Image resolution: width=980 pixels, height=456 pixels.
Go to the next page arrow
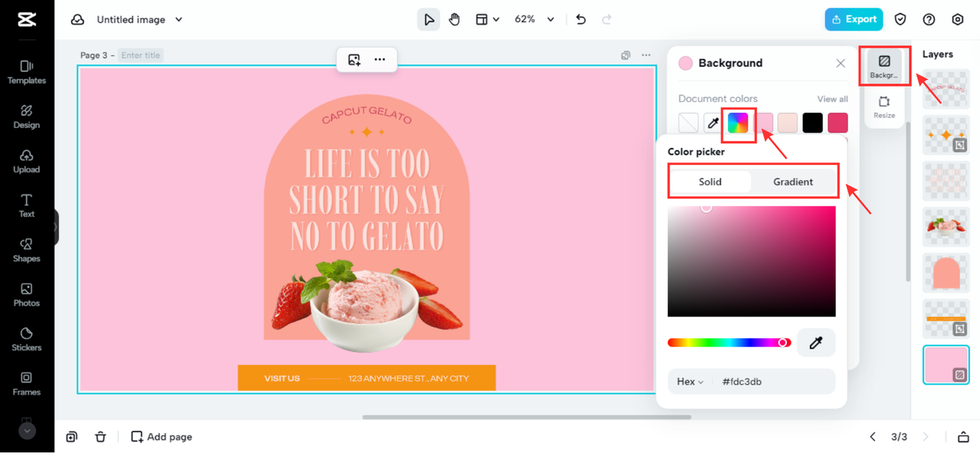coord(926,437)
